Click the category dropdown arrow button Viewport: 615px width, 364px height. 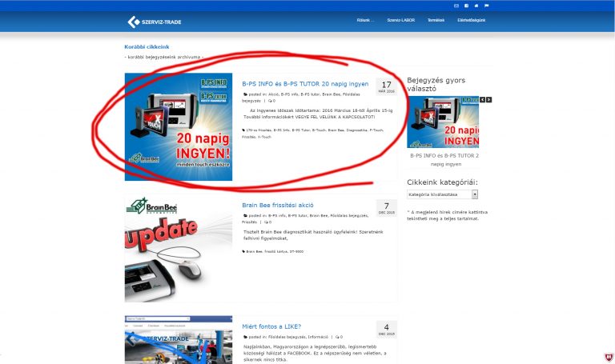click(x=475, y=194)
